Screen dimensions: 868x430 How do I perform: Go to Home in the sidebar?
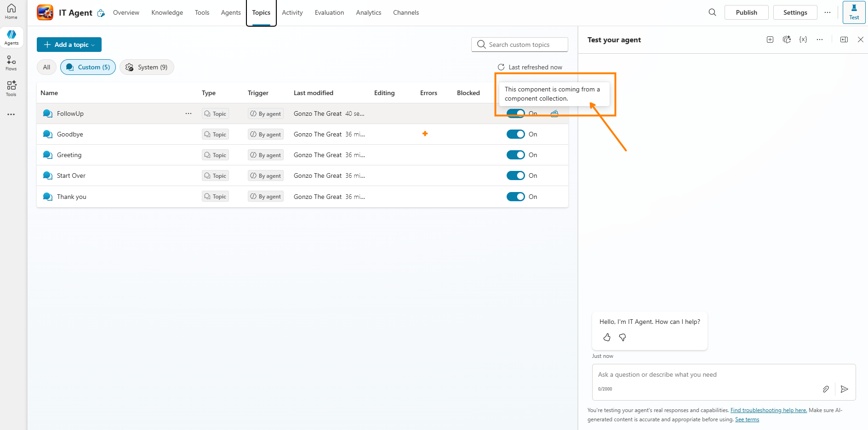[11, 11]
